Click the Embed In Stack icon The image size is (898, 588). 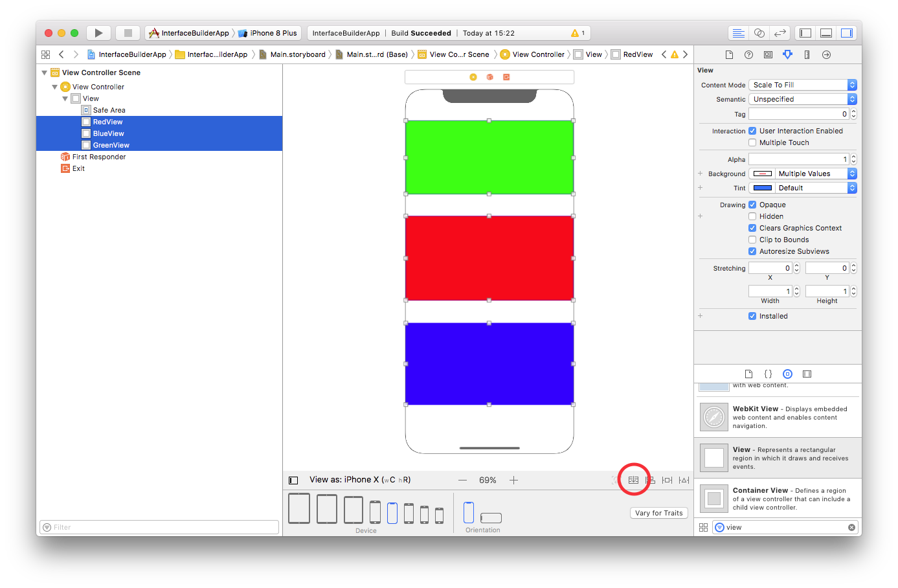tap(633, 480)
